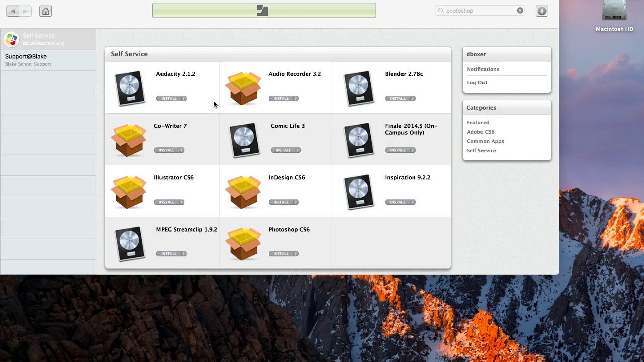Install InDesign CS6

[281, 202]
